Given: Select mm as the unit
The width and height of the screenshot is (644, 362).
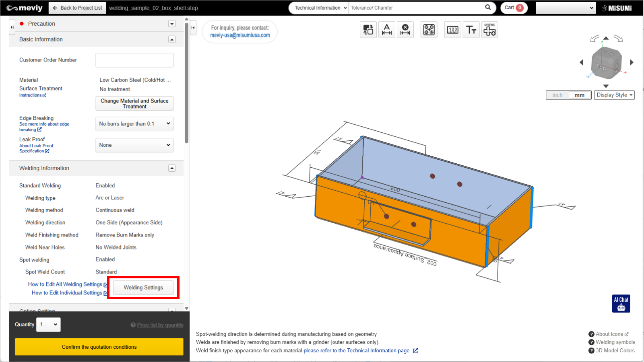Looking at the screenshot, I should click(580, 95).
